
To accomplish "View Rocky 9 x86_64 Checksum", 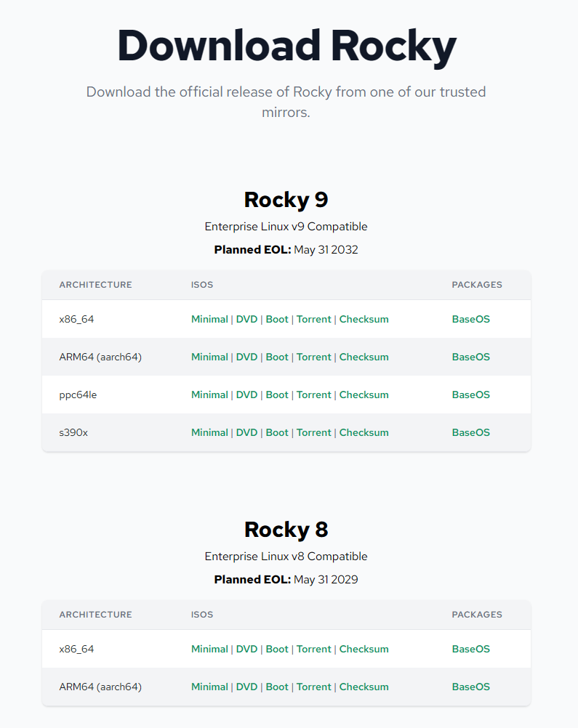I will pos(364,320).
